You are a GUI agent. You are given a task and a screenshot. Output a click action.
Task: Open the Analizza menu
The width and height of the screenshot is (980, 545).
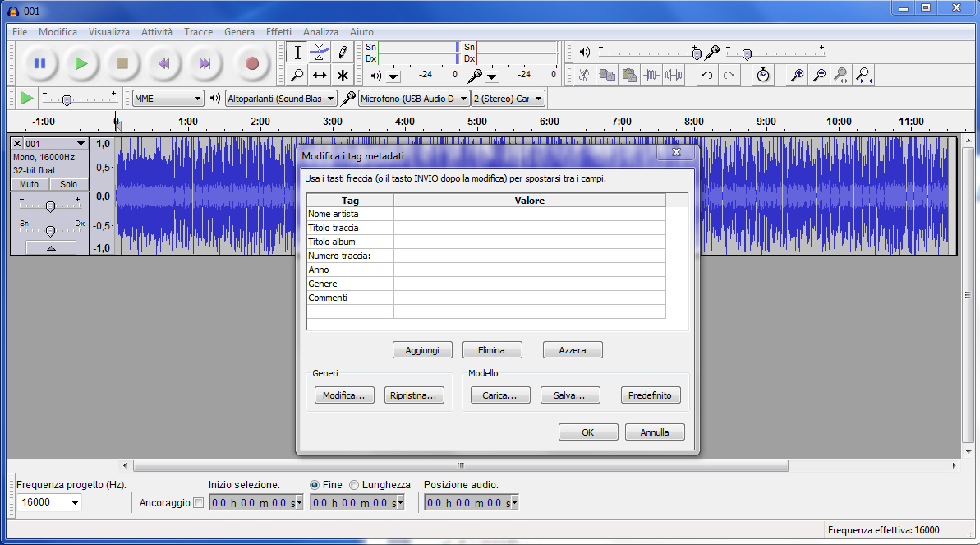click(x=320, y=32)
